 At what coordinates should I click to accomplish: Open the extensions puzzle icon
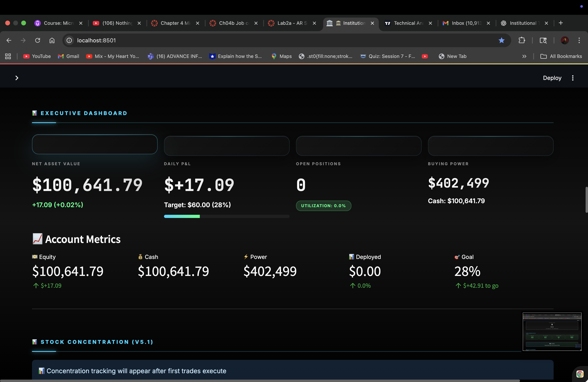click(x=522, y=40)
